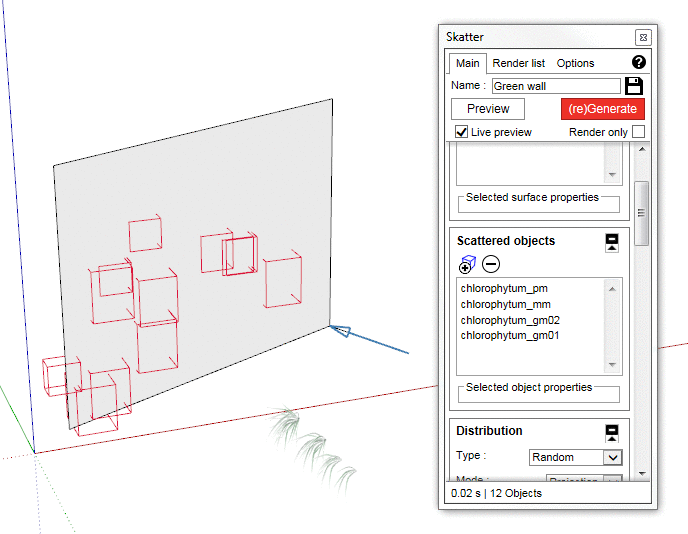Click scattered objects list scroll up arrow
The width and height of the screenshot is (688, 534).
pyautogui.click(x=613, y=289)
